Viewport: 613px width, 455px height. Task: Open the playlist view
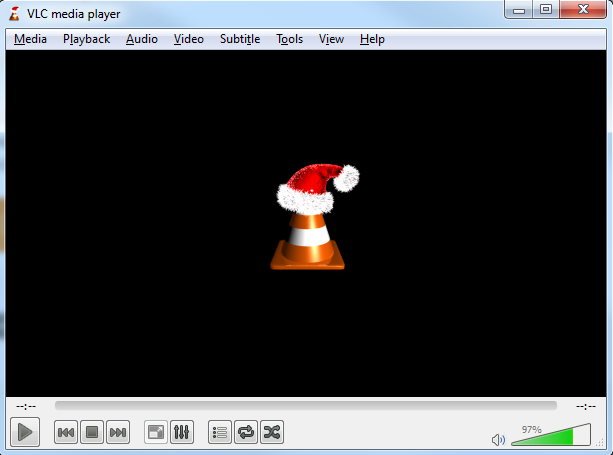[220, 432]
